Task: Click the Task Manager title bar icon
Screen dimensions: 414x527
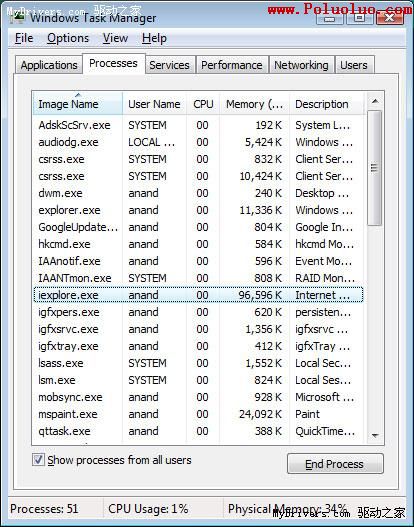Action: point(17,16)
